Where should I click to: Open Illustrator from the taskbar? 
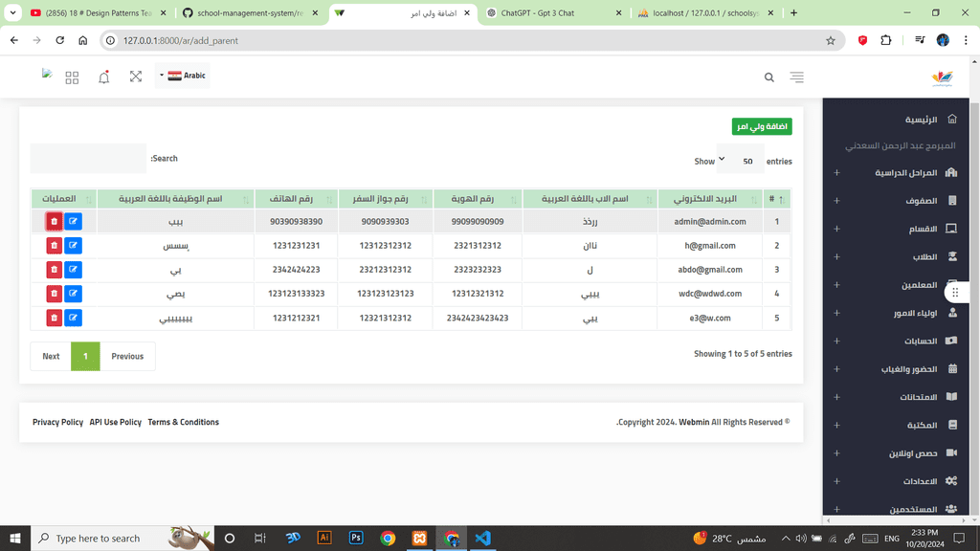coord(324,538)
